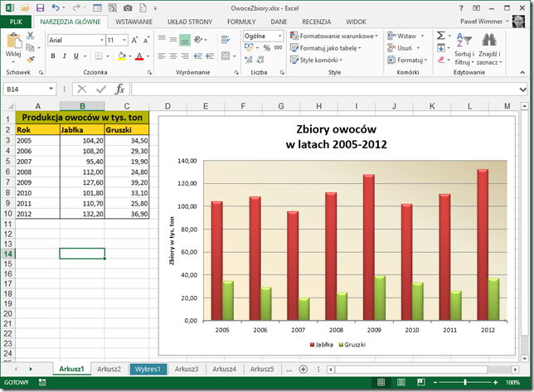Toggle Underline formatting
The width and height of the screenshot is (534, 392).
click(76, 56)
